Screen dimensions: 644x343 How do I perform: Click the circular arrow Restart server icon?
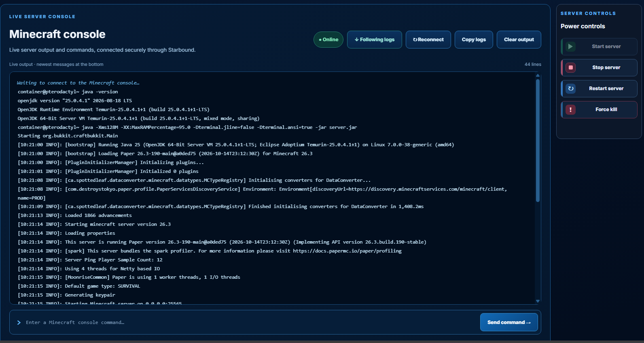(570, 88)
